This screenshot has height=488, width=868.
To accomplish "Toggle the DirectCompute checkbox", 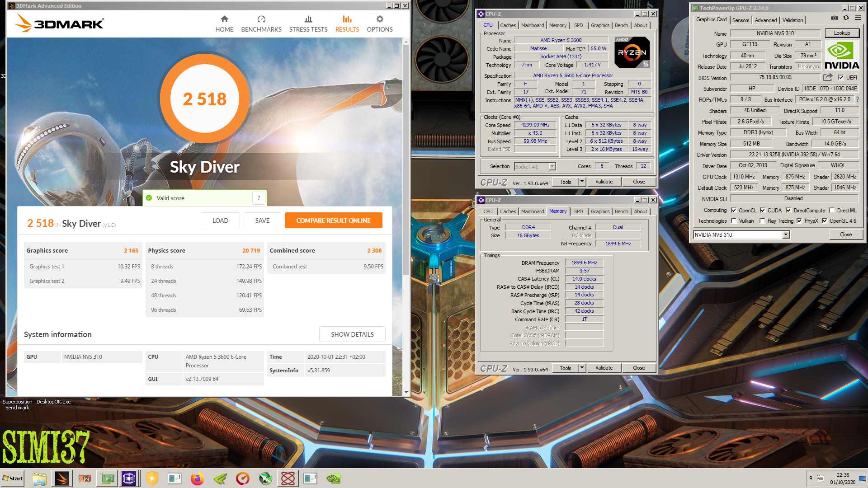I will pos(788,210).
